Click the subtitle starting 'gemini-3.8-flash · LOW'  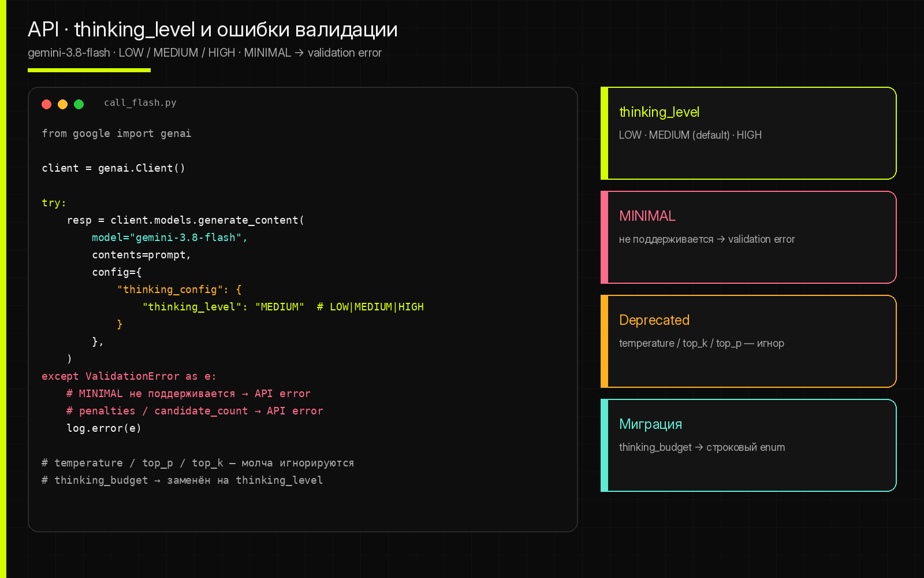coord(204,53)
